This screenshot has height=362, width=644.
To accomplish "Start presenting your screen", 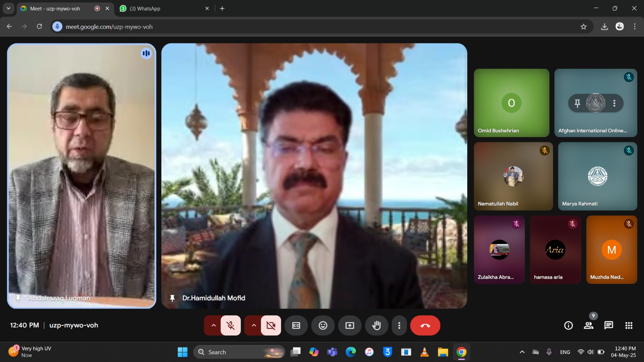I will click(x=350, y=325).
